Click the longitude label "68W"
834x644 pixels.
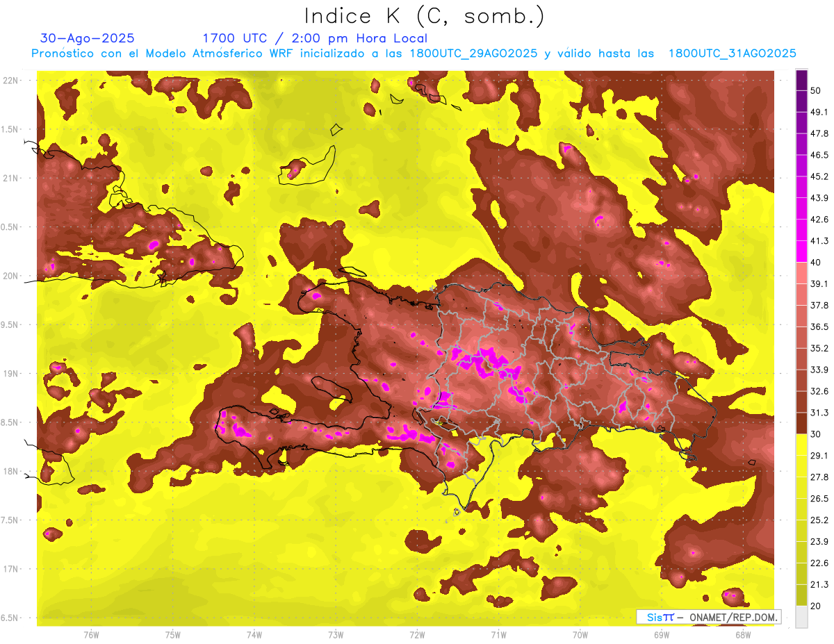coord(743,635)
